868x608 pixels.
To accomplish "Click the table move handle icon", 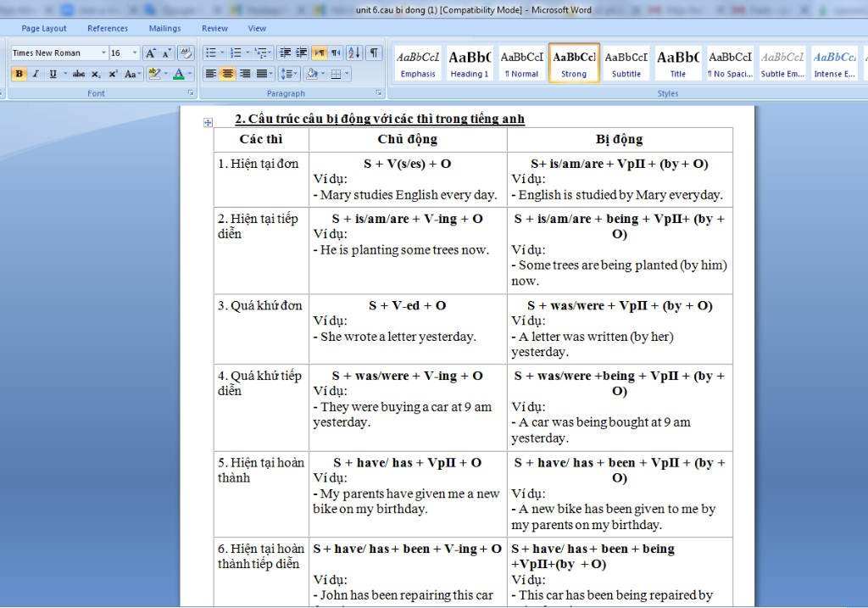I will point(208,122).
